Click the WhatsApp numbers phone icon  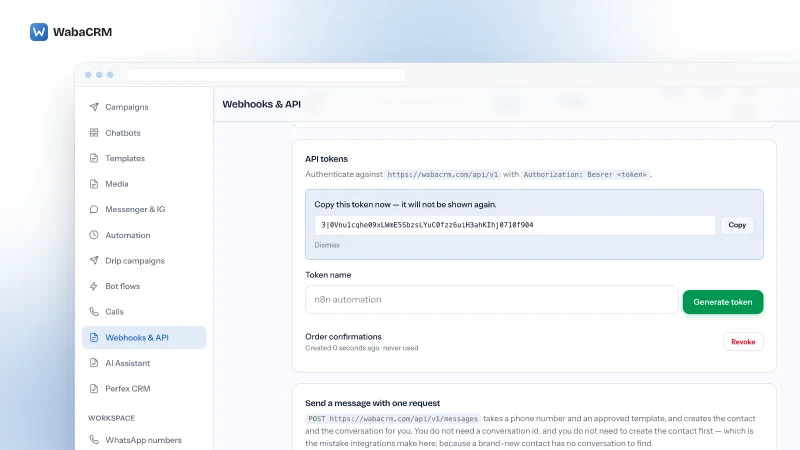pos(94,440)
